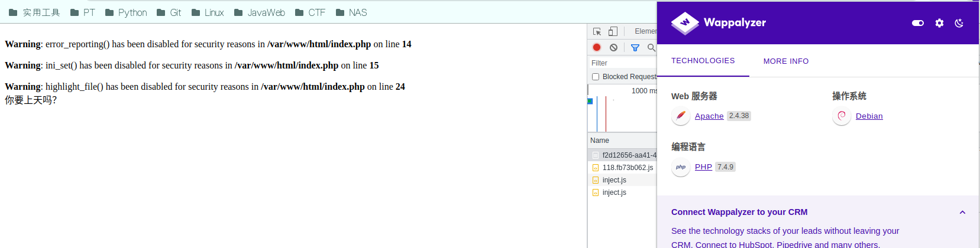Open the JavaWeb bookmark folder

point(260,12)
